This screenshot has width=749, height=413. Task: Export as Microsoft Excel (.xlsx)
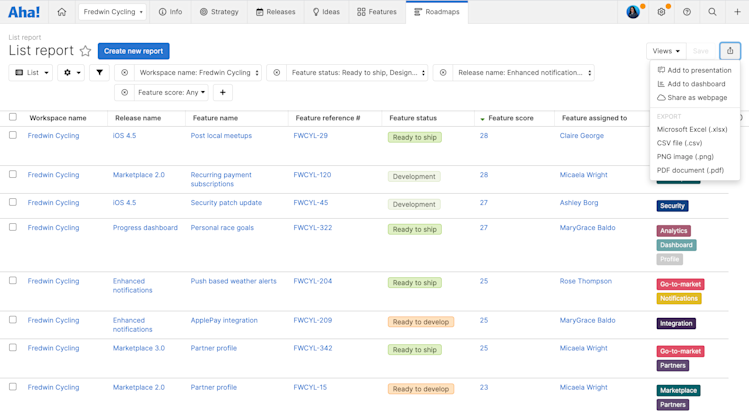tap(692, 129)
